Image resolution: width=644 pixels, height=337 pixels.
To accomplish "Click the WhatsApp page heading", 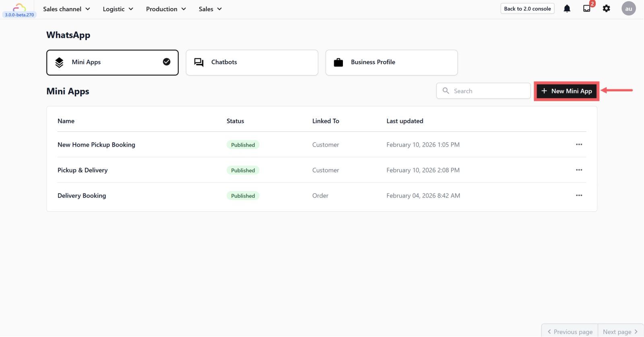I will coord(68,35).
